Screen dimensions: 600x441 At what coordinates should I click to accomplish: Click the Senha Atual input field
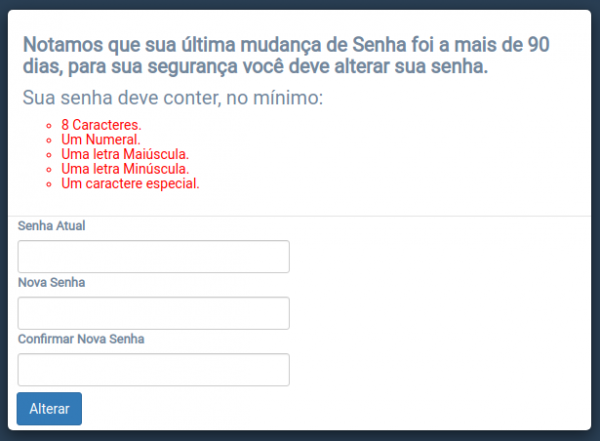153,257
